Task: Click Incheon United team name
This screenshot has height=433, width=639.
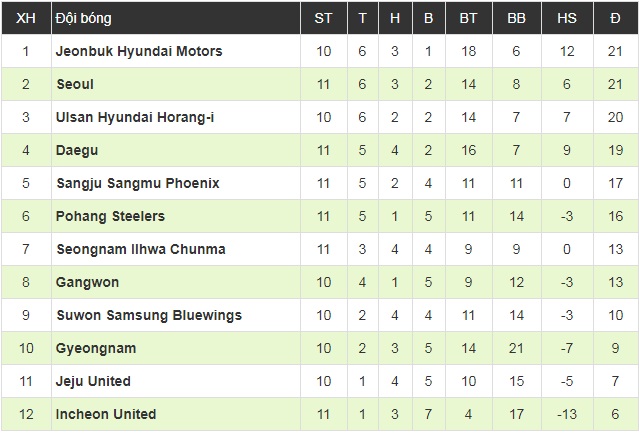Action: [106, 414]
